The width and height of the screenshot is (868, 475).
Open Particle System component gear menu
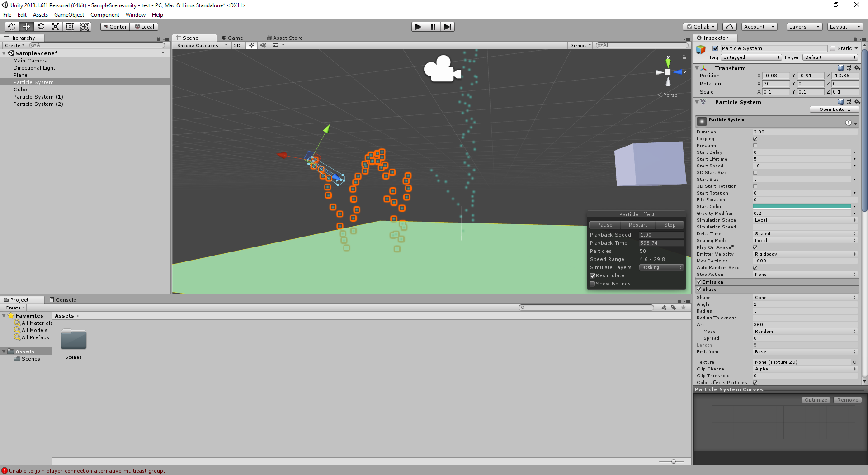tap(857, 102)
